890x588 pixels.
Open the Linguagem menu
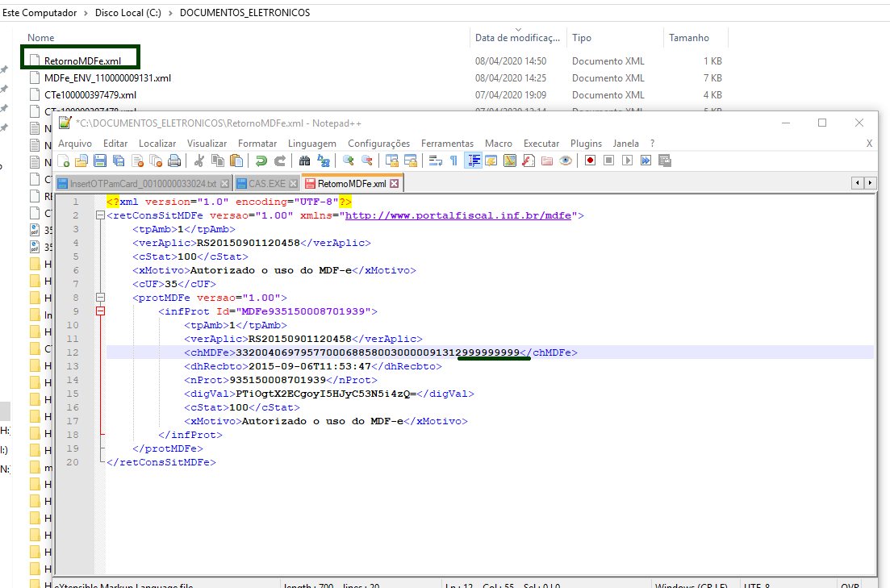(x=311, y=144)
